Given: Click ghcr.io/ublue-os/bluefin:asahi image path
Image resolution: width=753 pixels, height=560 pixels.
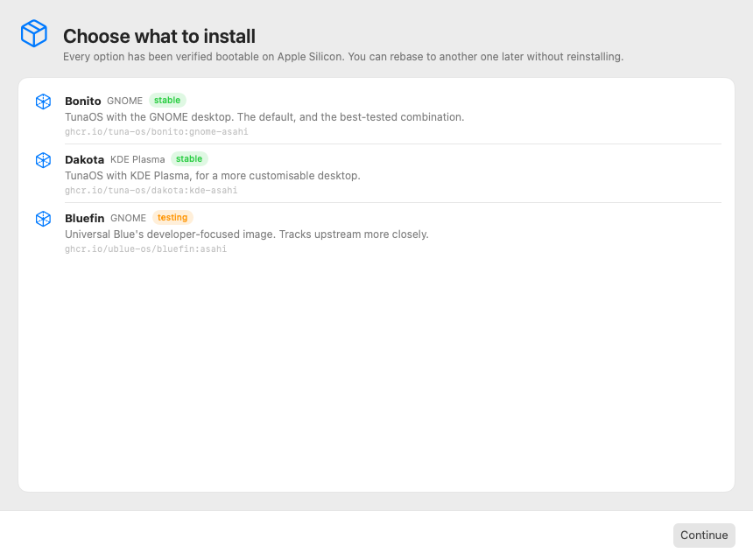Looking at the screenshot, I should [146, 248].
